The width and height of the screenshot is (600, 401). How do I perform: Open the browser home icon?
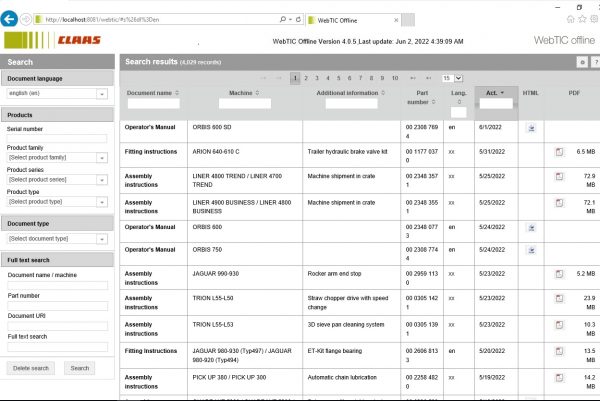(x=570, y=19)
